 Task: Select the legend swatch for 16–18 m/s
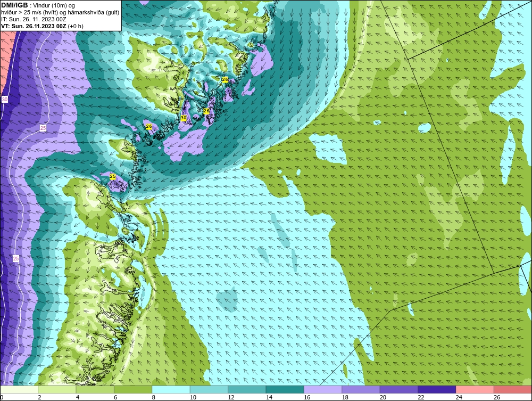click(323, 389)
